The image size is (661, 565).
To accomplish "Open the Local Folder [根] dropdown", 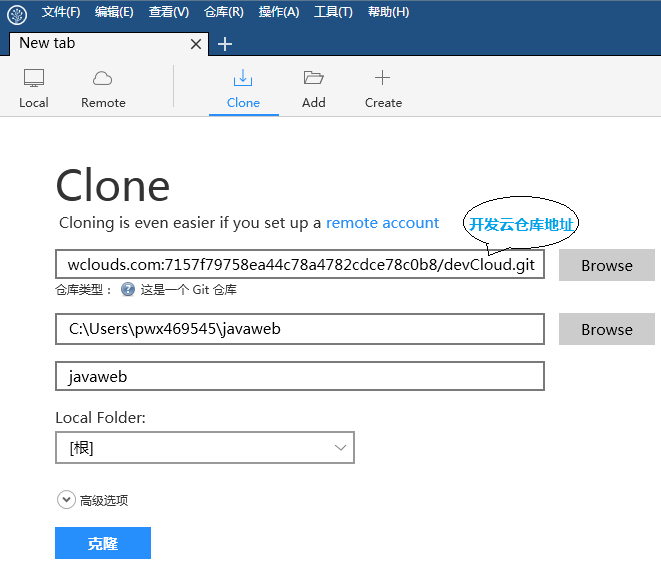I will click(205, 447).
